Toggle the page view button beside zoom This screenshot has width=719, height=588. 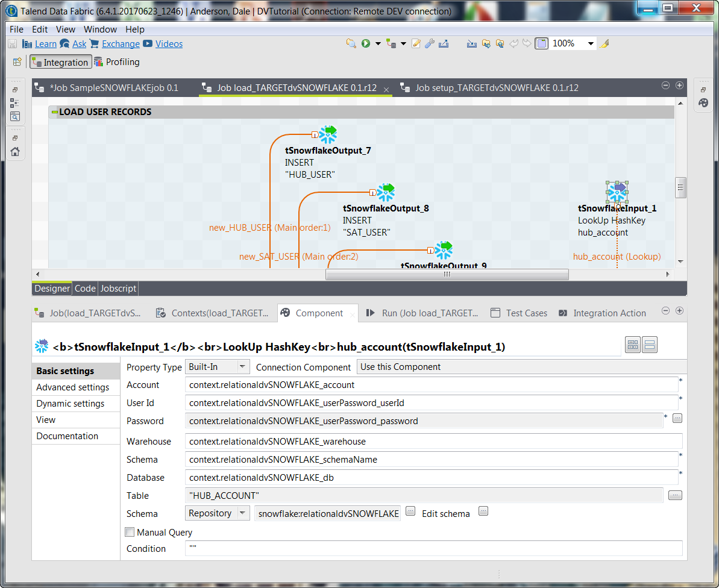coord(542,43)
